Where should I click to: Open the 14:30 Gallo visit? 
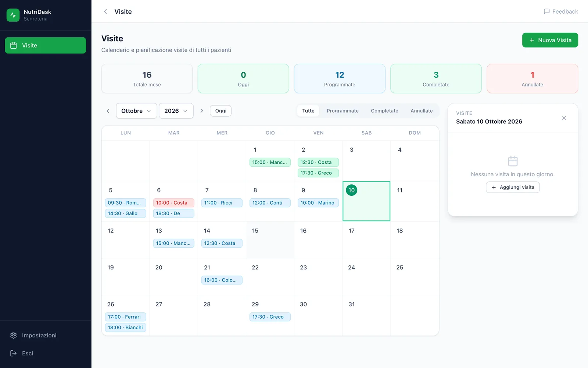click(x=126, y=213)
